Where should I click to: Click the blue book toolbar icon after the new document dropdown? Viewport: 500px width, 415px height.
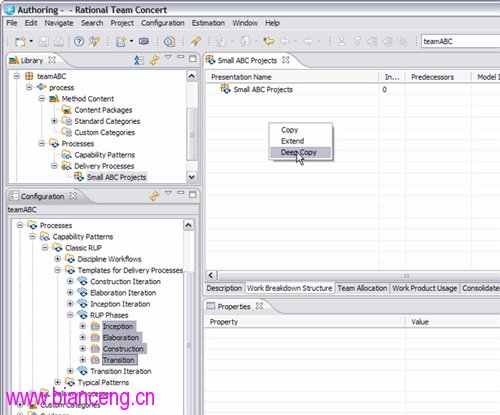click(x=144, y=41)
